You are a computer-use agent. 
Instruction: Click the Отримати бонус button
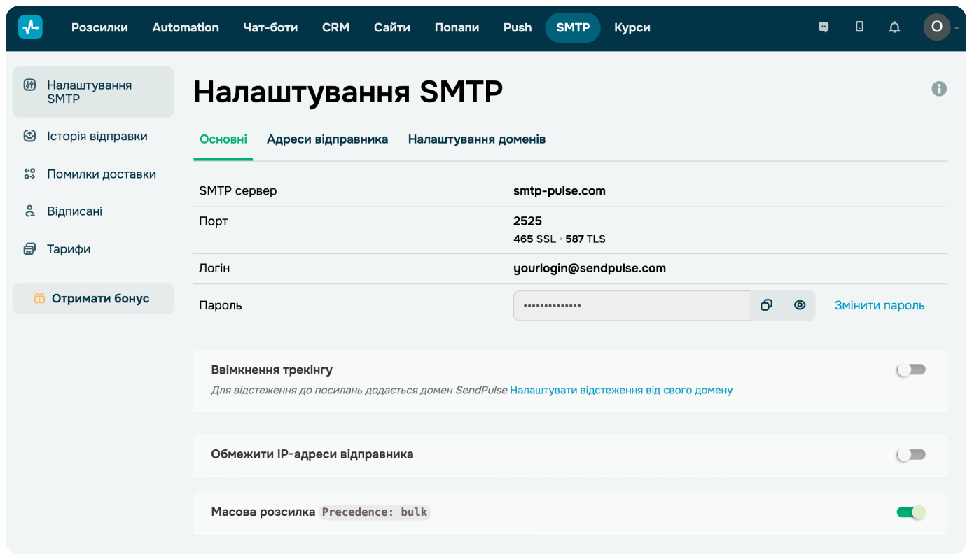click(x=93, y=298)
